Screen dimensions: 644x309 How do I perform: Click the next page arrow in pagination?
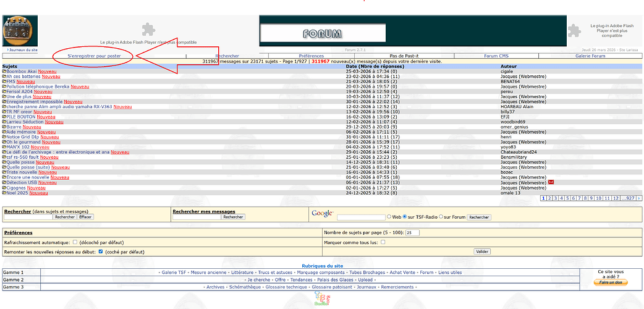[x=639, y=198]
